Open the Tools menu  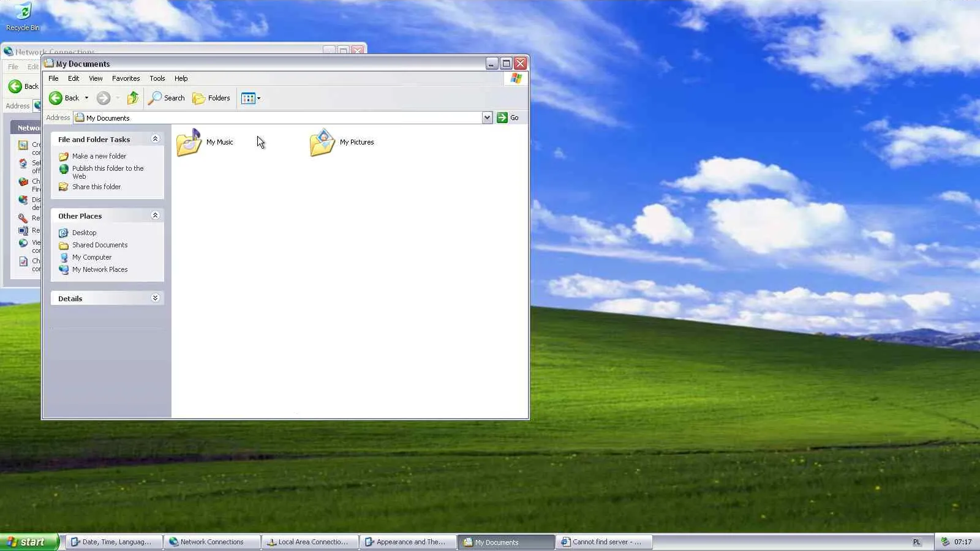(157, 78)
